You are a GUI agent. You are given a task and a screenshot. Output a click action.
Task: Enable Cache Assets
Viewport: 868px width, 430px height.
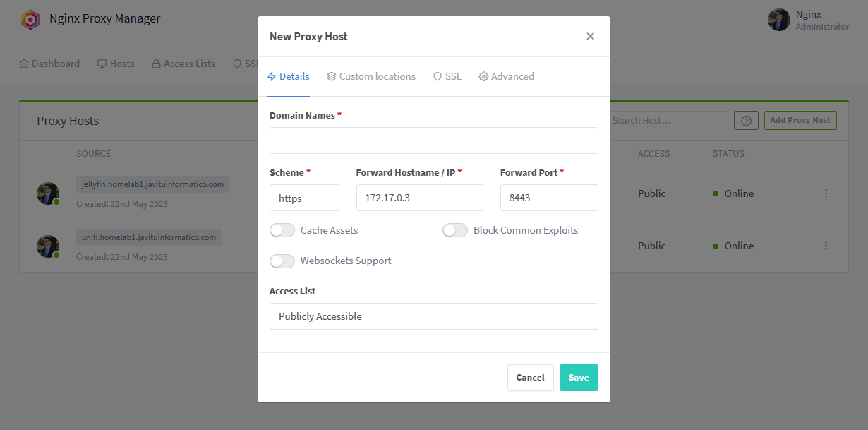pyautogui.click(x=282, y=230)
